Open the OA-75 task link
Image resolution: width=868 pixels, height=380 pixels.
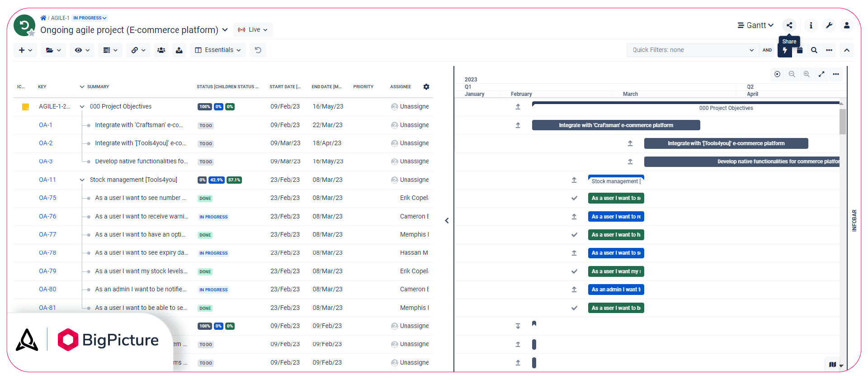pyautogui.click(x=47, y=198)
